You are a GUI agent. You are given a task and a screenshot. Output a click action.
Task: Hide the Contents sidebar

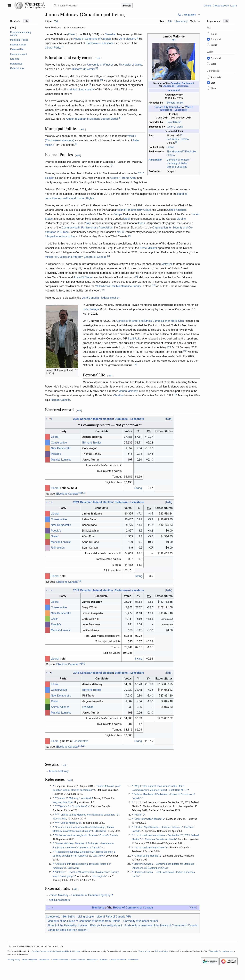tap(26, 21)
